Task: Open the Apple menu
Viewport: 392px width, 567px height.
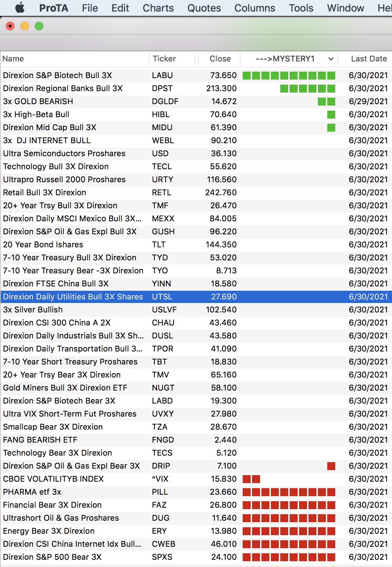Action: point(20,8)
